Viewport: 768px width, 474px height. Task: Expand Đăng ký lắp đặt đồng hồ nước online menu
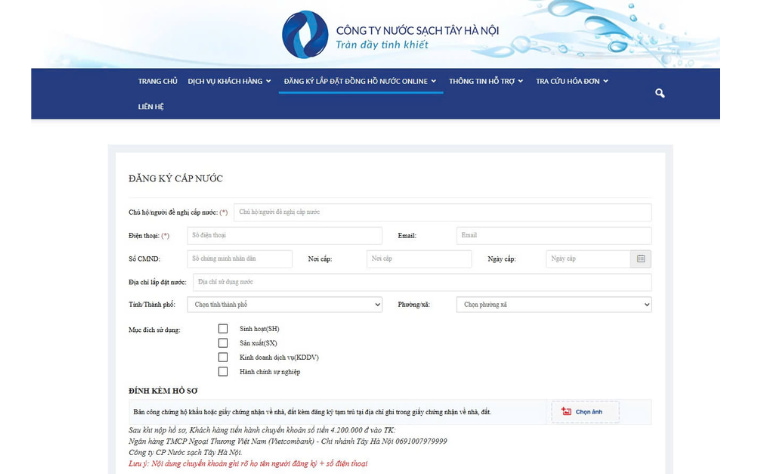click(x=360, y=81)
